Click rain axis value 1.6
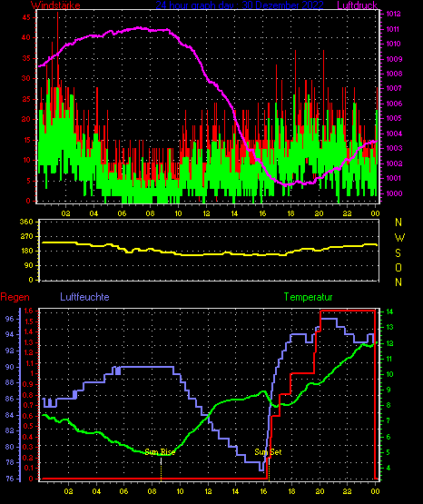The image size is (423, 504). click(x=29, y=311)
